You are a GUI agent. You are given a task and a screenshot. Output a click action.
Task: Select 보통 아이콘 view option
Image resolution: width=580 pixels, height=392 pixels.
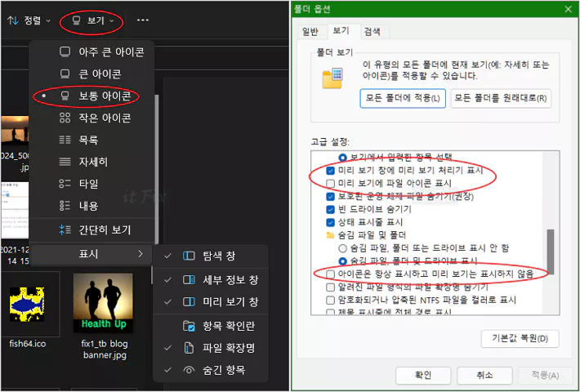click(91, 96)
